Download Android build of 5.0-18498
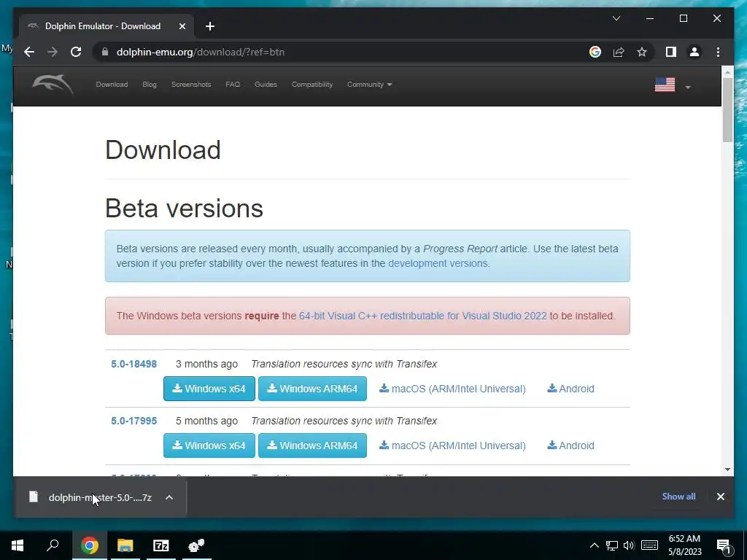Screen dimensions: 747x560 (x=570, y=389)
